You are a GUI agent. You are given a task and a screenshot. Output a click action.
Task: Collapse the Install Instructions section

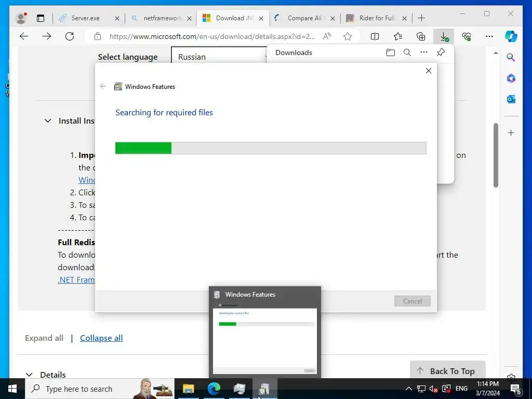(48, 121)
